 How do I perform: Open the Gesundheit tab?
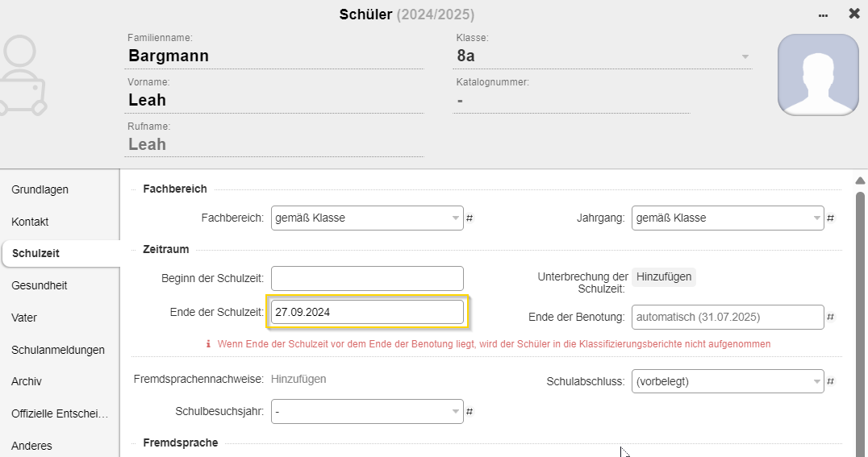[x=40, y=285]
